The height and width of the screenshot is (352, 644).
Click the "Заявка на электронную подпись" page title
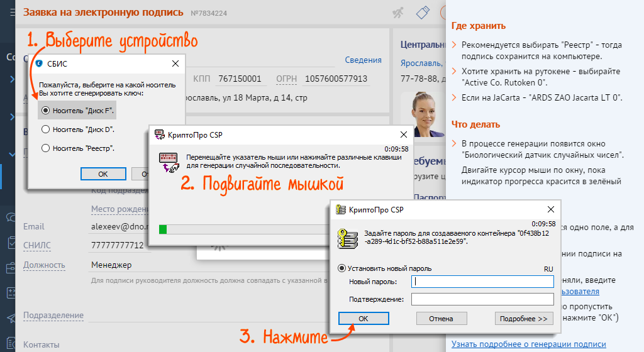click(x=103, y=13)
